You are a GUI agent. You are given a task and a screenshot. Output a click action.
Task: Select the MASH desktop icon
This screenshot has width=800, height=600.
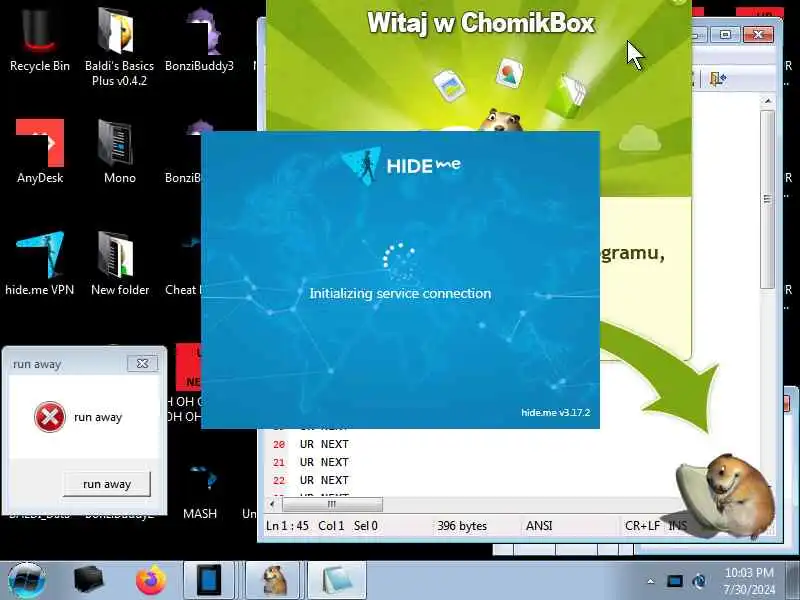pyautogui.click(x=200, y=492)
